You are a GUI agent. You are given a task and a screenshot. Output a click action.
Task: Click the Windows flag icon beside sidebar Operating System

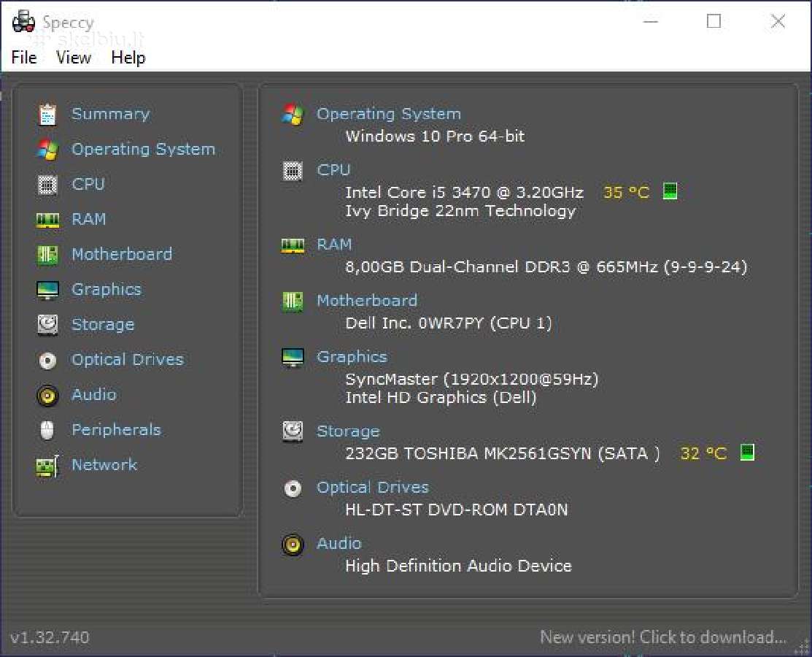tap(47, 149)
